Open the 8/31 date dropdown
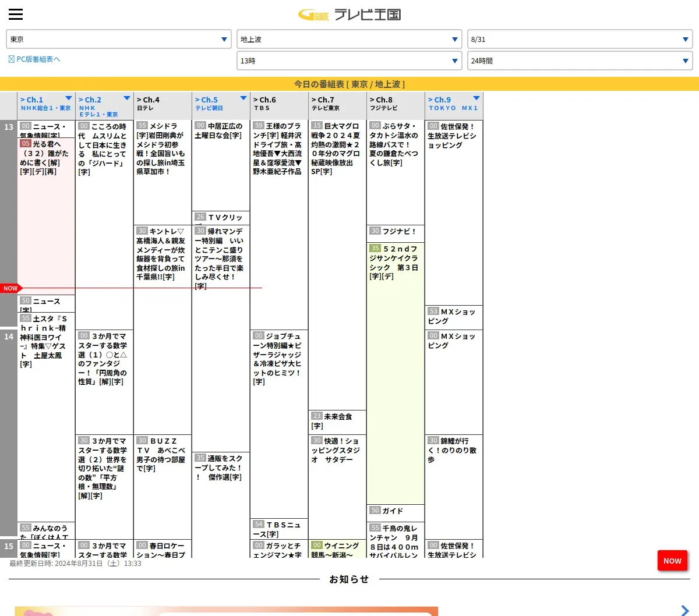 [x=580, y=39]
